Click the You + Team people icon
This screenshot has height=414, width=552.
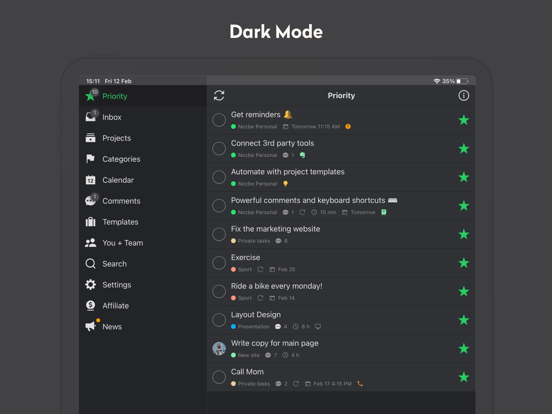pyautogui.click(x=90, y=243)
